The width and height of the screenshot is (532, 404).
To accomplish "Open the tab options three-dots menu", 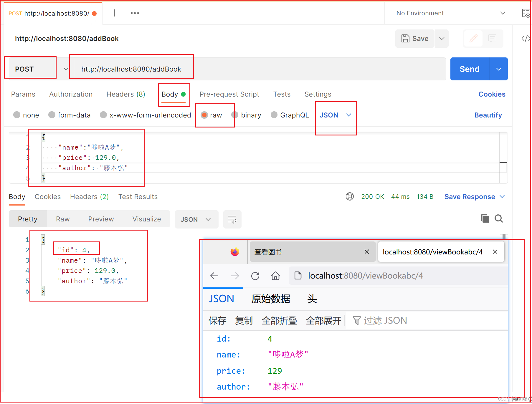I will pyautogui.click(x=135, y=13).
